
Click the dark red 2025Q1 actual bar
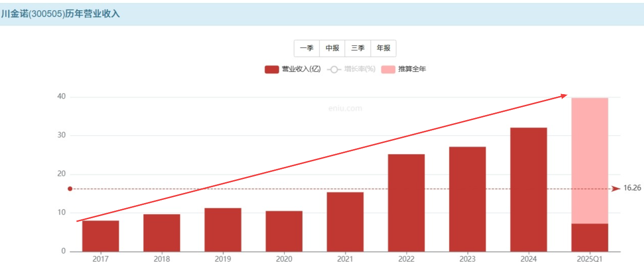pos(590,238)
